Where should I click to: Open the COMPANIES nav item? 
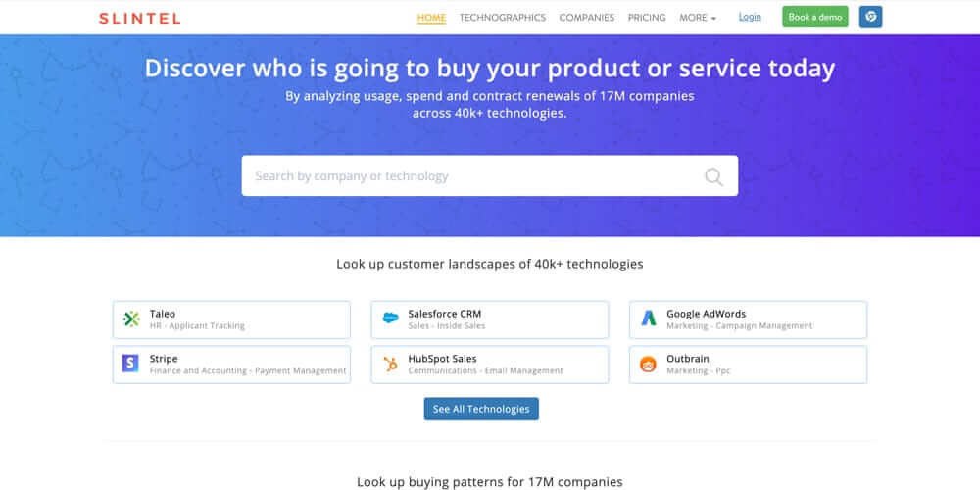(x=586, y=18)
